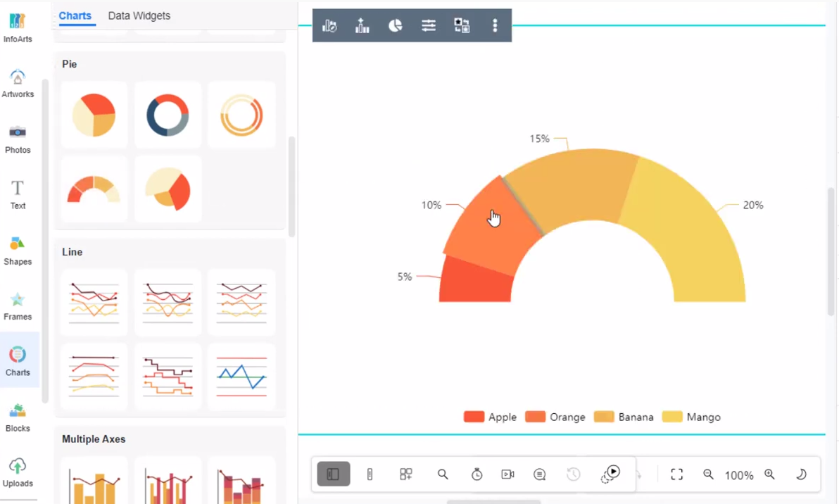Open the chart type pie icon

click(x=395, y=25)
